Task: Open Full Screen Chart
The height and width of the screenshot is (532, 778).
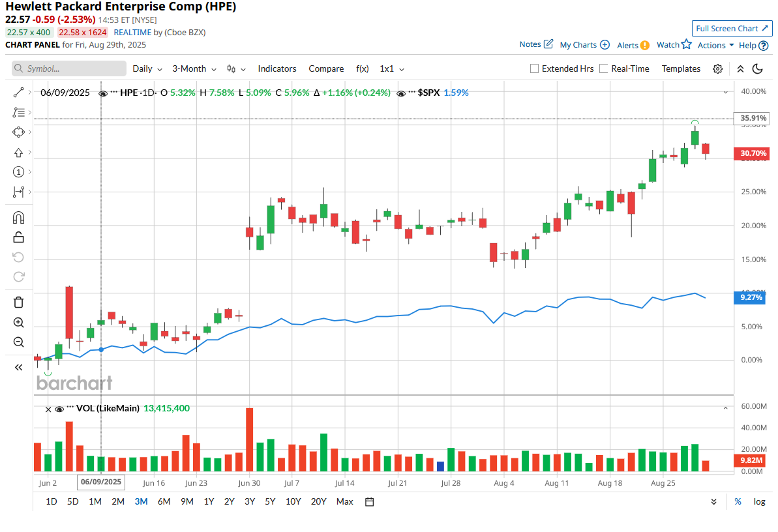Action: (x=732, y=28)
